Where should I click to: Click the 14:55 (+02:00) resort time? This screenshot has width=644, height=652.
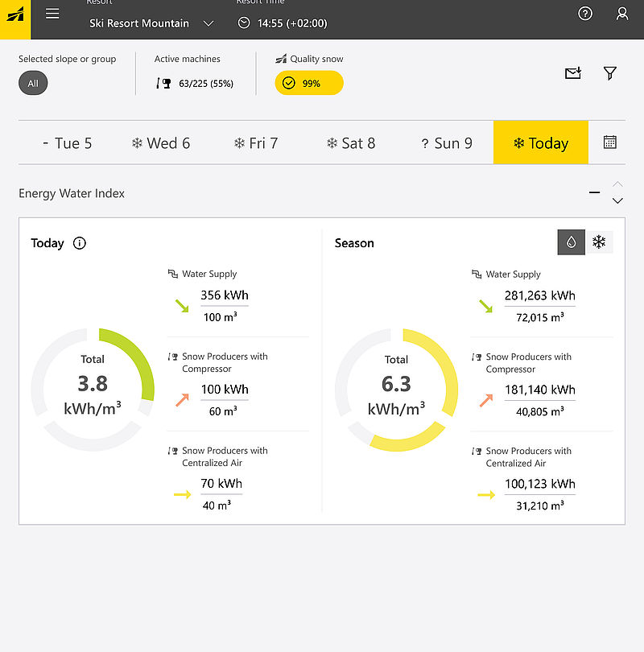pyautogui.click(x=292, y=23)
